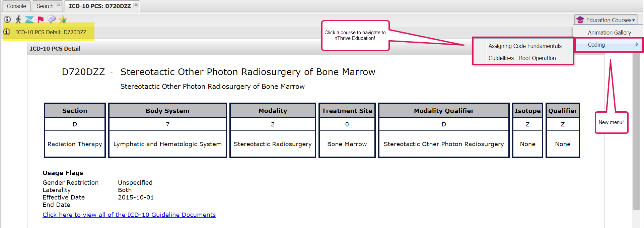Choose Assigning Code Fundamentals course
The height and width of the screenshot is (228, 644).
pos(525,46)
